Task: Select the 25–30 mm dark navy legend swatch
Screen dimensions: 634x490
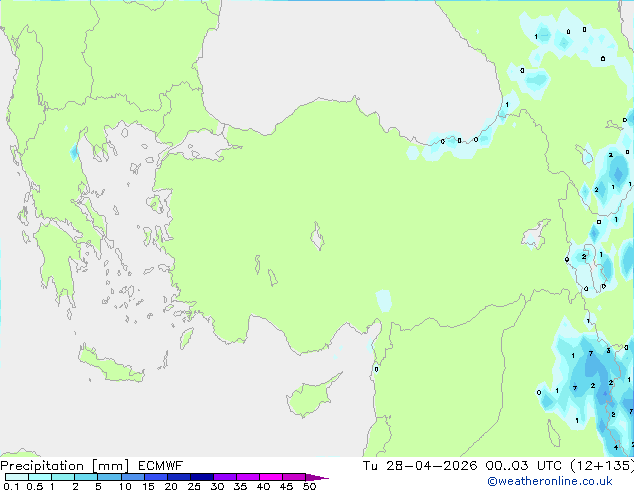Action: (x=202, y=477)
